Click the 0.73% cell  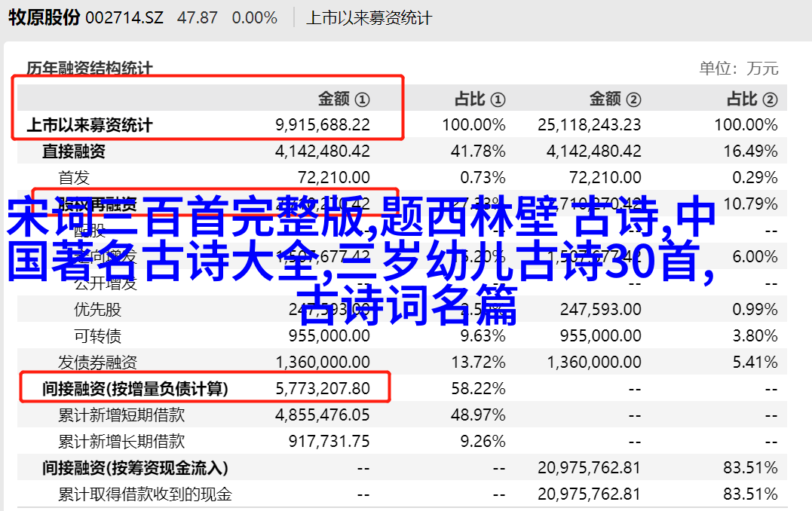point(483,178)
